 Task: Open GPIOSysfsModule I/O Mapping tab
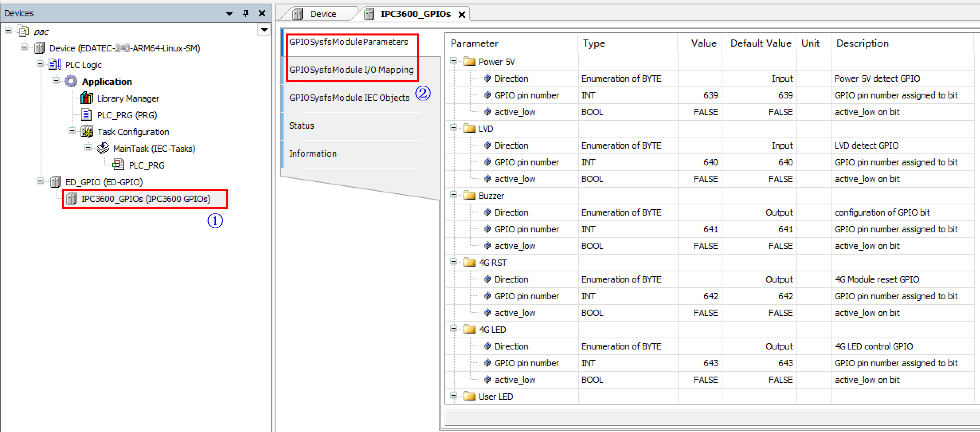351,70
